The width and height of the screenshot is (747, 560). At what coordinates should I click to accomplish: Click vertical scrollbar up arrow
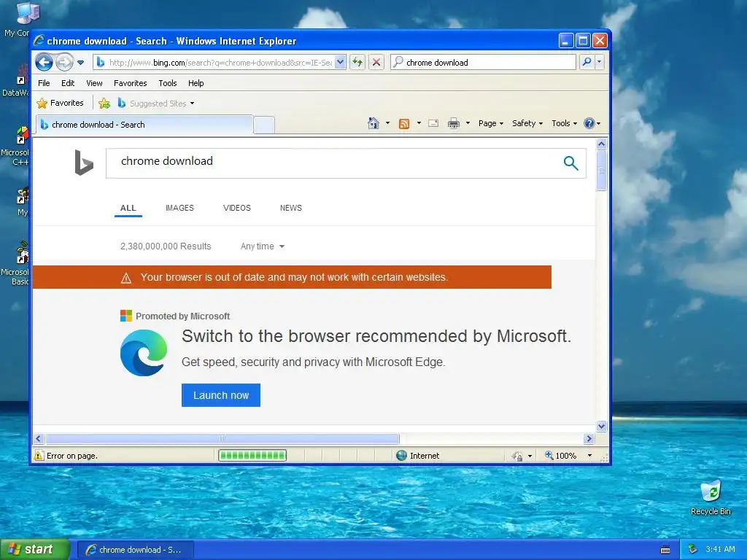point(601,144)
